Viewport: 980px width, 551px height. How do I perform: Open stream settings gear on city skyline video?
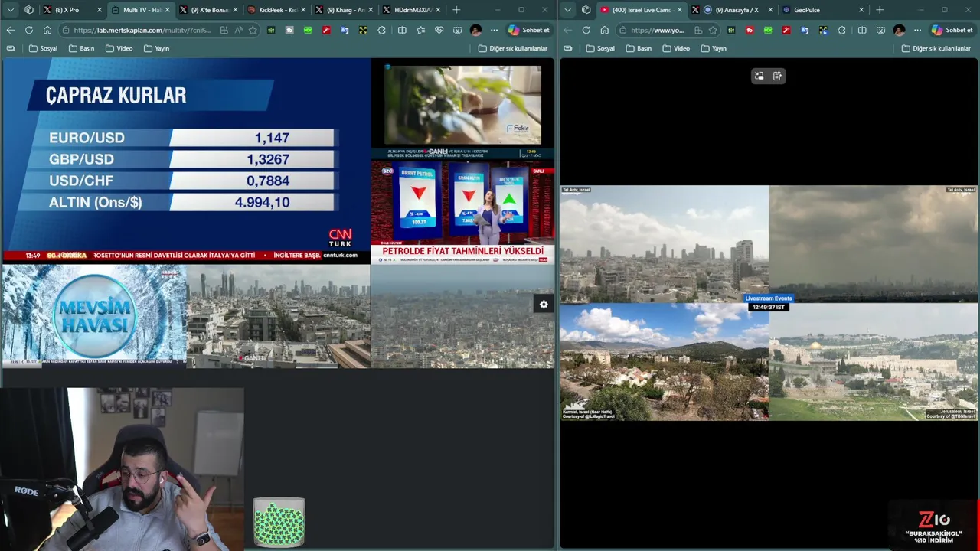coord(544,305)
